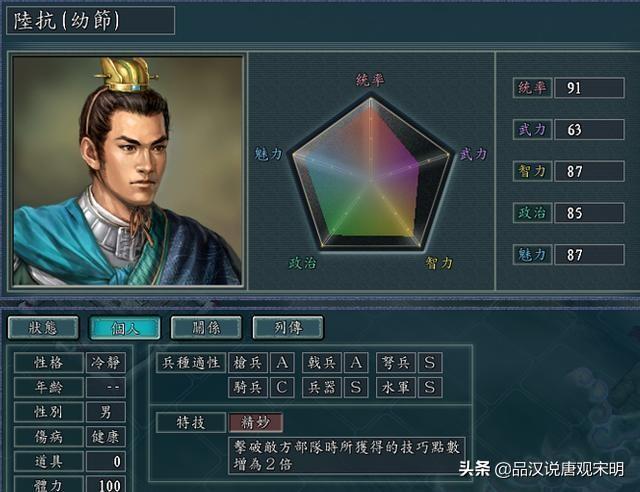Screen dimensions: 640x492
Task: Click the 精妙 special skill badge
Action: pyautogui.click(x=256, y=423)
